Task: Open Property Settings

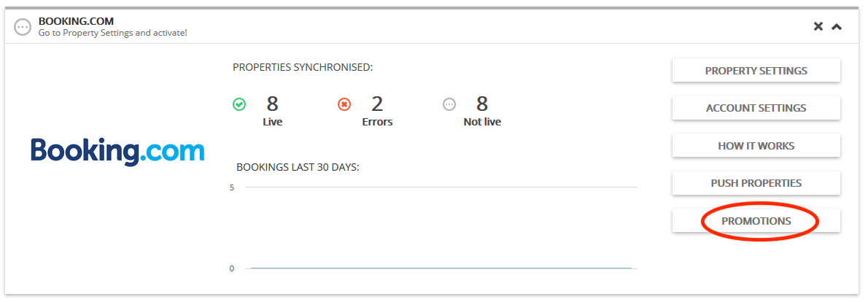Action: pos(756,71)
